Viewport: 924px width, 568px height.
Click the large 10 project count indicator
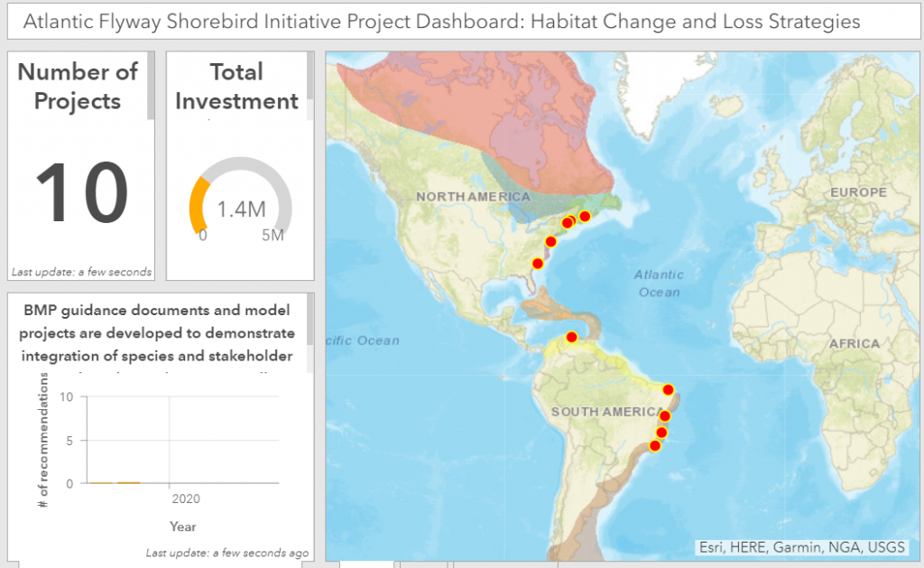point(81,193)
